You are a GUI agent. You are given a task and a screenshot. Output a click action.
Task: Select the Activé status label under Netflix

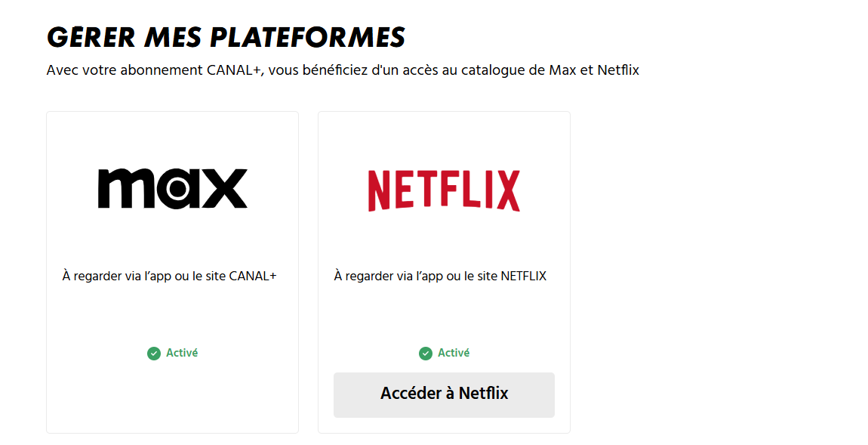tap(454, 353)
